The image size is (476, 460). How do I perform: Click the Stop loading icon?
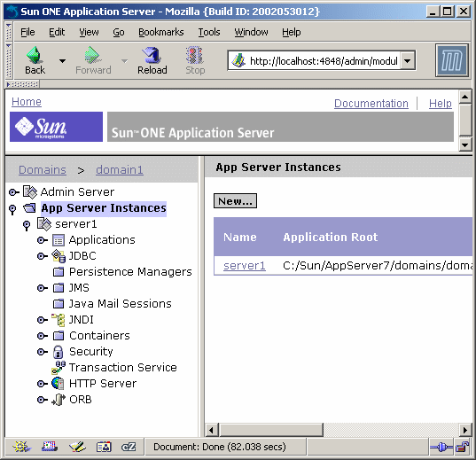195,55
